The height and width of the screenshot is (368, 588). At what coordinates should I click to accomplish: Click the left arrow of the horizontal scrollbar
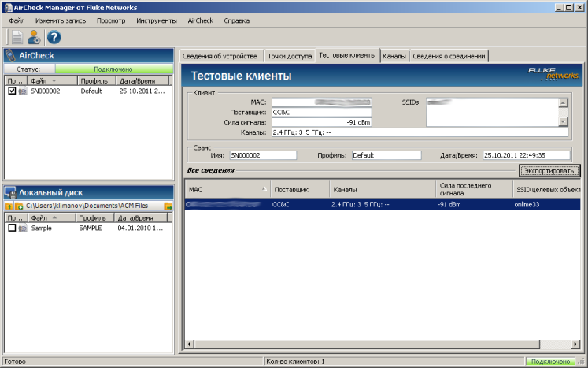[x=190, y=344]
